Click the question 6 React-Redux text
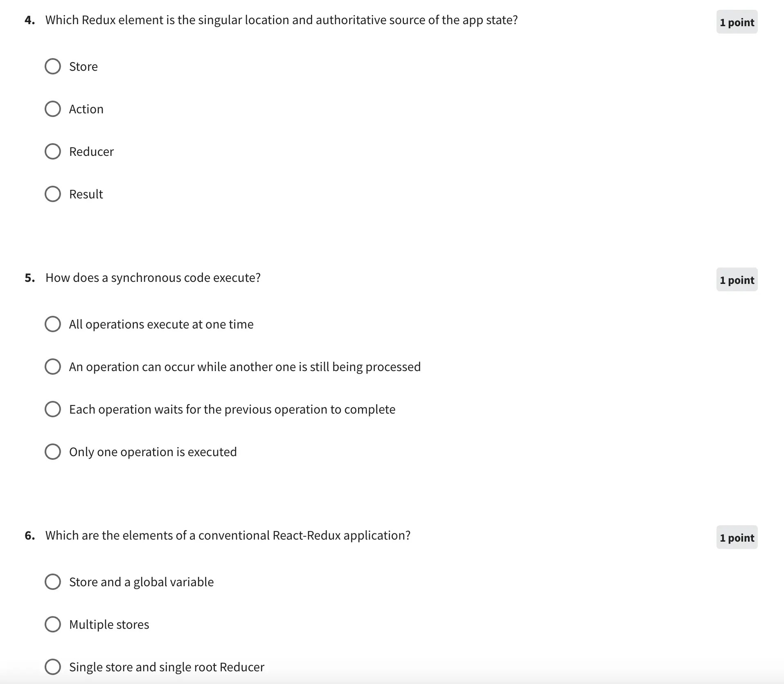 point(228,535)
